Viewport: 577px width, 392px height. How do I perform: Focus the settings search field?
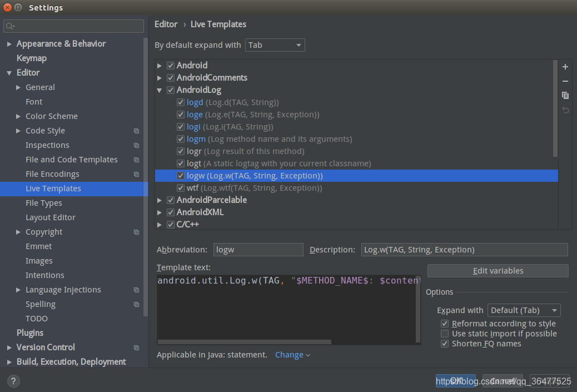[x=73, y=26]
